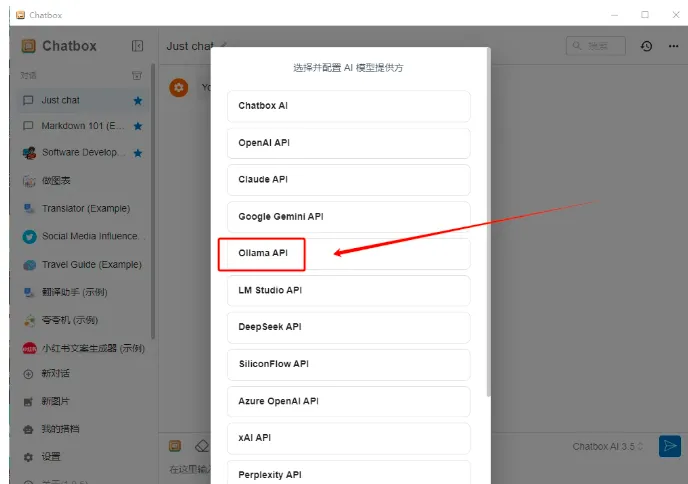
Task: Open 我的搭档 copilots page
Action: click(x=60, y=429)
